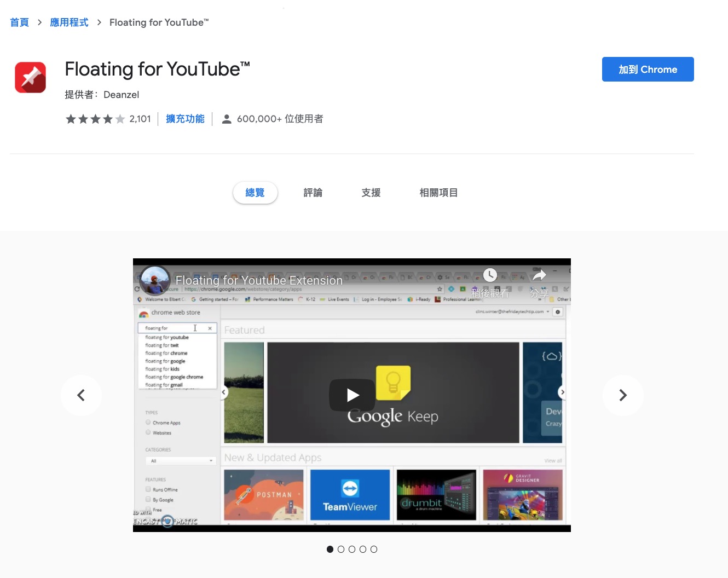Open the 評論 tab
The height and width of the screenshot is (578, 728).
(313, 193)
